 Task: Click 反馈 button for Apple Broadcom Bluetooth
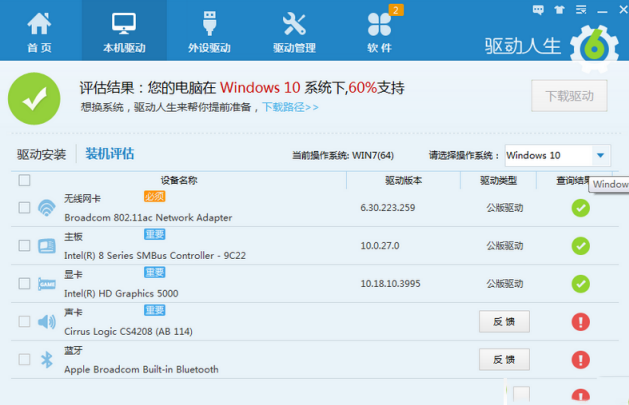504,360
